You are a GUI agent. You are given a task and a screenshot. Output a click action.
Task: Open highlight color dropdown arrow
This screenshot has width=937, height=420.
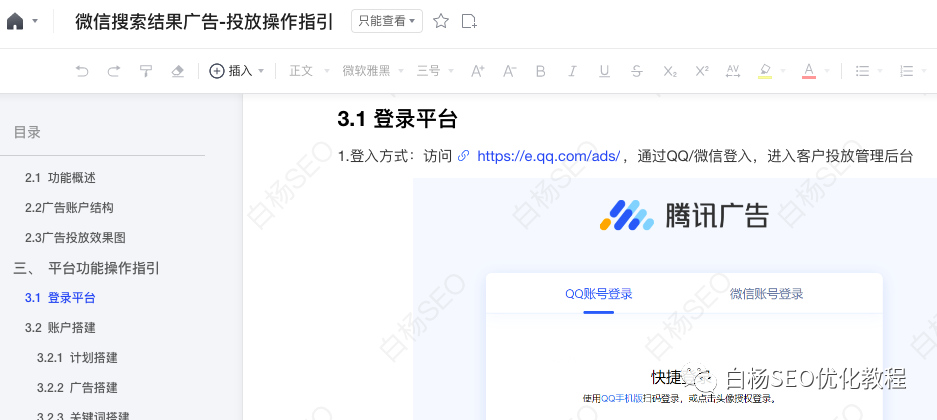click(783, 71)
